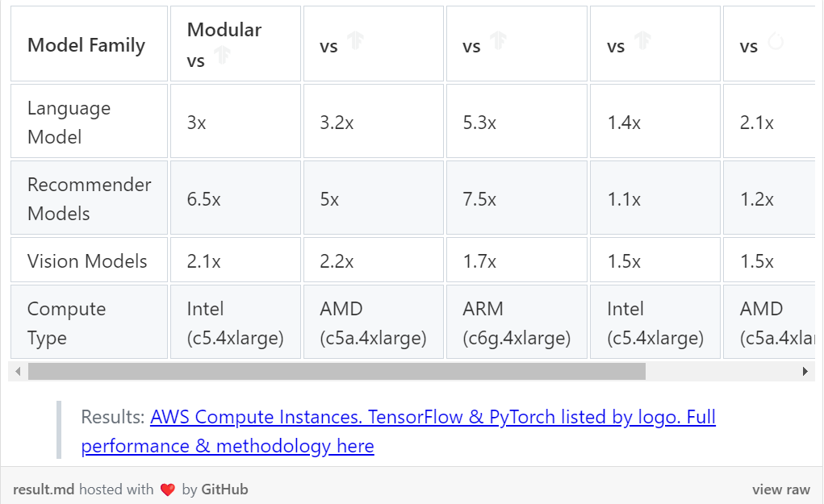
Task: Click right arrow of horizontal scrollbar
Action: point(805,372)
